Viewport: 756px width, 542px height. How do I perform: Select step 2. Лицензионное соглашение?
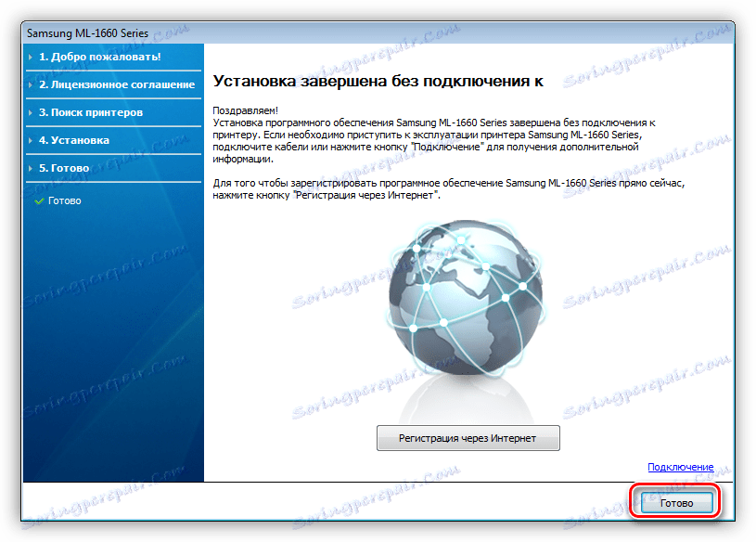point(117,84)
